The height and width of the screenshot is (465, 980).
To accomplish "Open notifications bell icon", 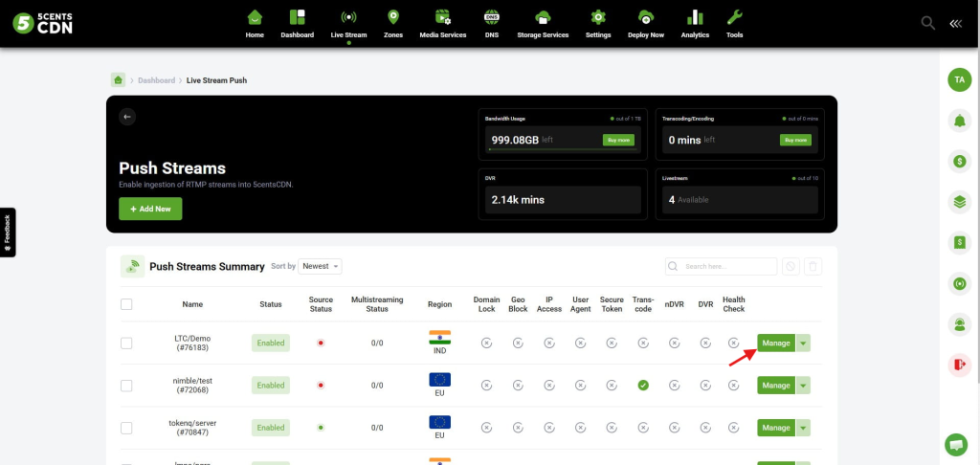I will 959,121.
